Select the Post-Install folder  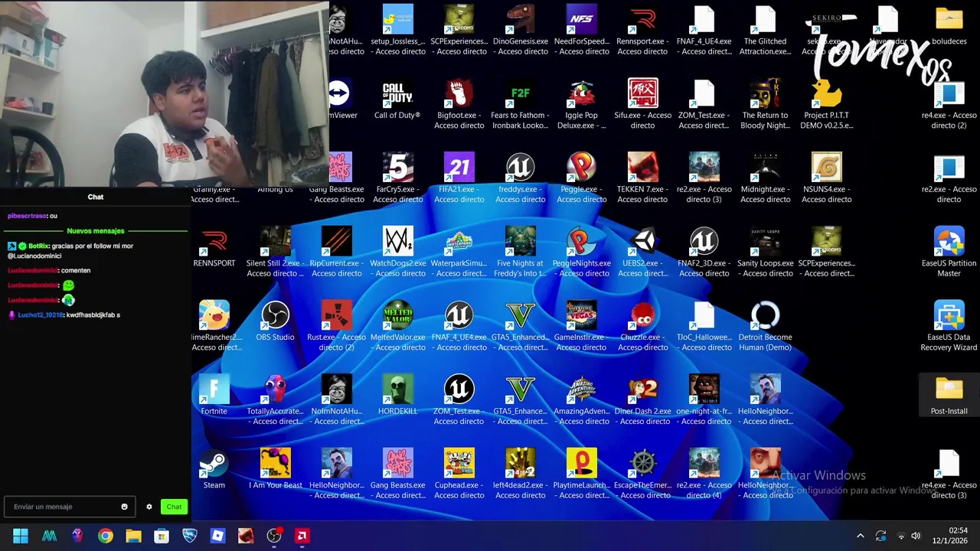click(x=949, y=396)
